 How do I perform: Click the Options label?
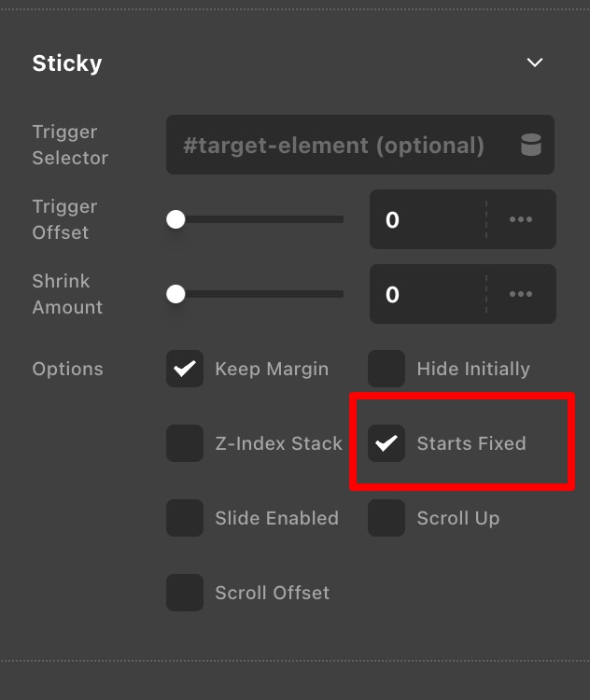(67, 369)
